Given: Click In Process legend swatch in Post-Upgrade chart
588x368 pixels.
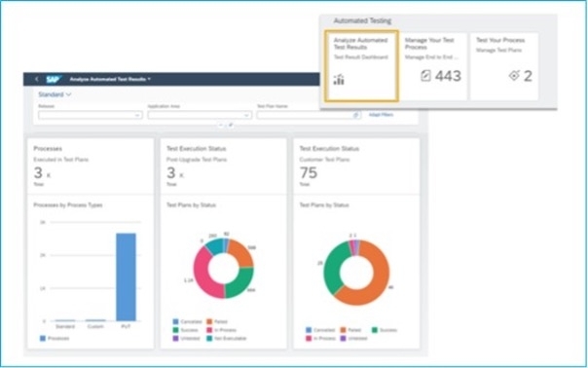Looking at the screenshot, I should (209, 330).
